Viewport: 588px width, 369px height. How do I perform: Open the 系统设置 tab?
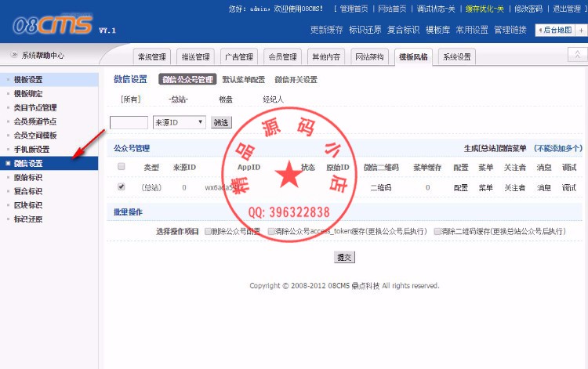[457, 57]
